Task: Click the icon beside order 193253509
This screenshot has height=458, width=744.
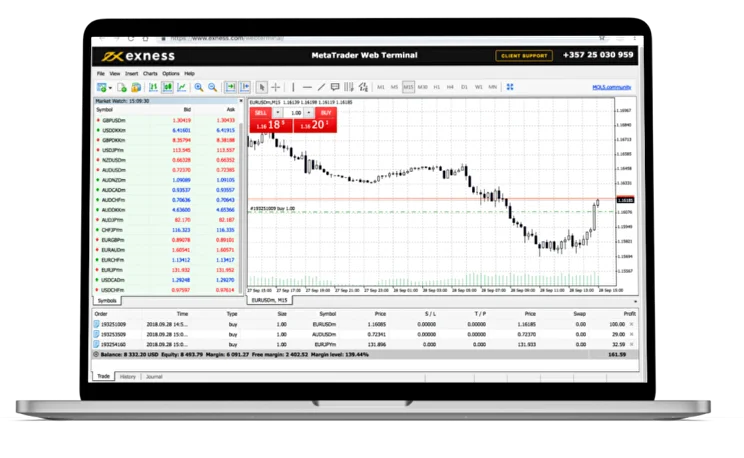Action: point(96,334)
